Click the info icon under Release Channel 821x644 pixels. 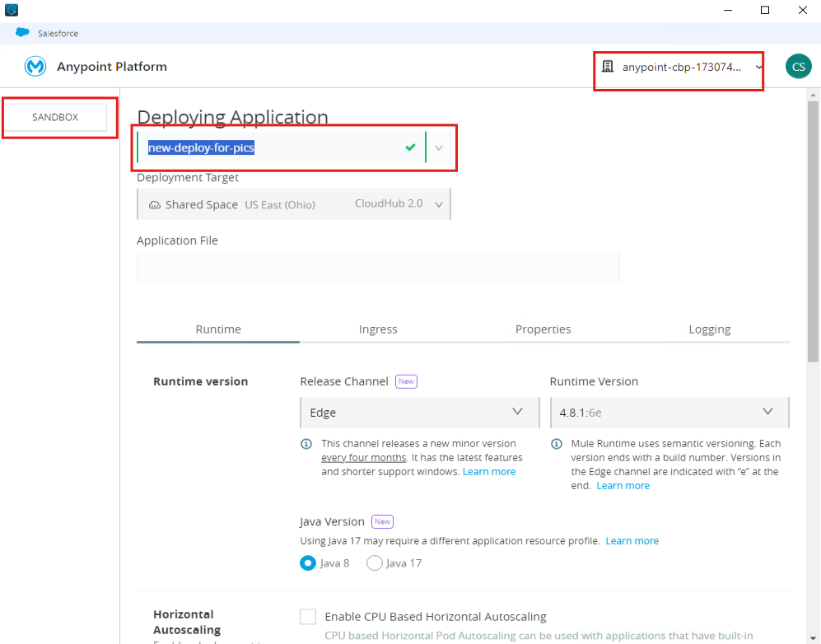coord(306,444)
